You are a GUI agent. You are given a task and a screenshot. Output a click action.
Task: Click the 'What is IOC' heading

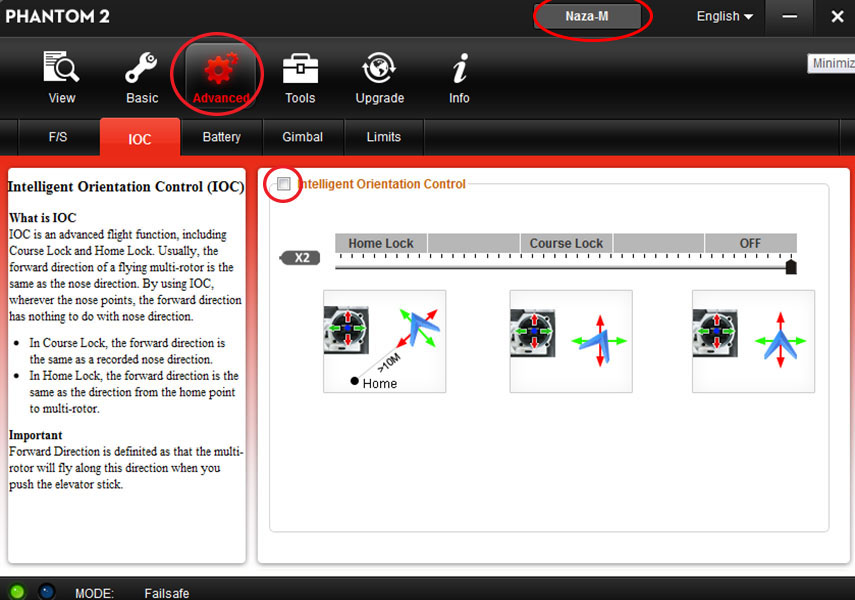(43, 218)
